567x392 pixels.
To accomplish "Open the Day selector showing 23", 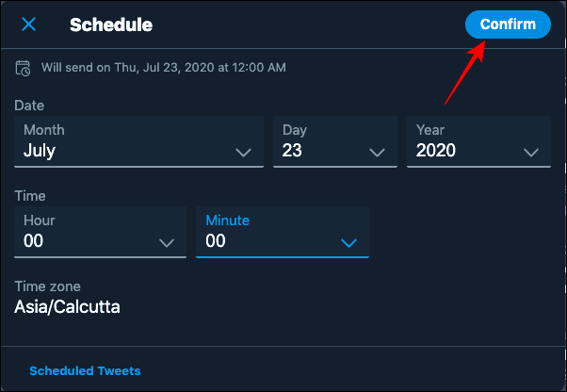I will point(335,141).
